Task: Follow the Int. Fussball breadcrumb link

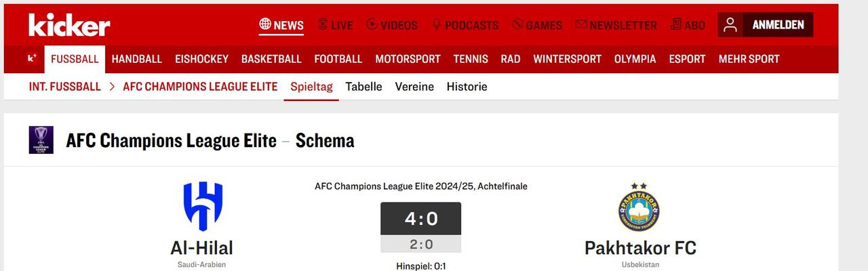Action: pos(64,87)
